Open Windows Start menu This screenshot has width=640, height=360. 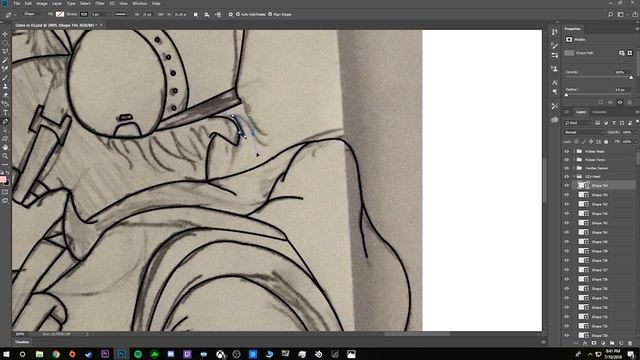tap(6, 354)
